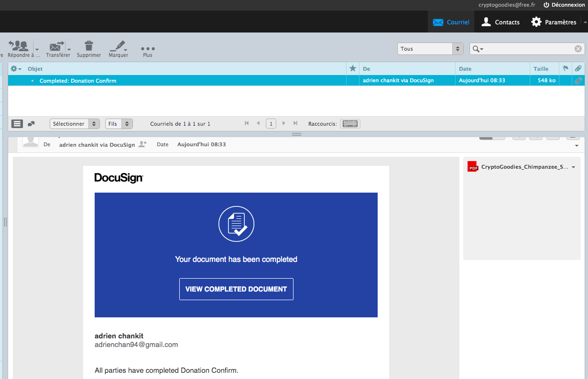Click the adrienchan94@gmail.com address

pos(136,345)
